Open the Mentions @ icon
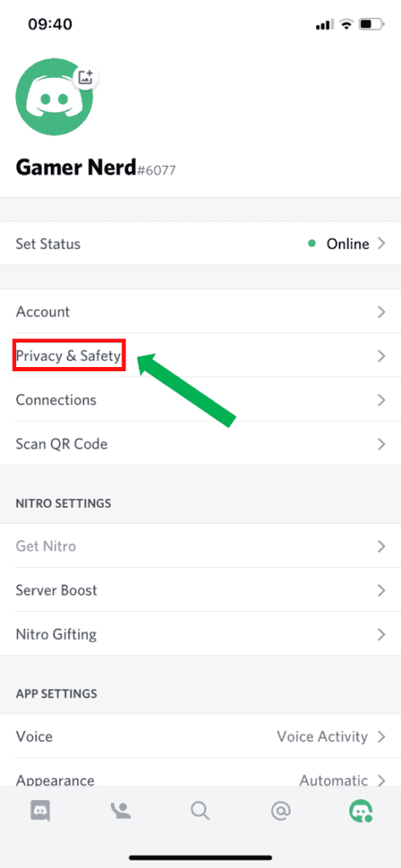The image size is (401, 868). pyautogui.click(x=281, y=810)
